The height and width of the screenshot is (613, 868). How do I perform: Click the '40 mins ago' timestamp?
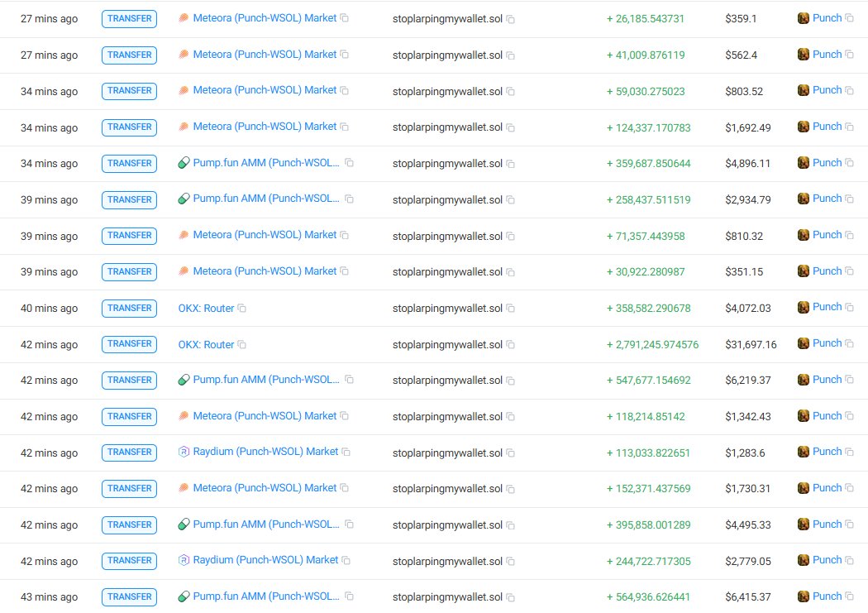(50, 309)
